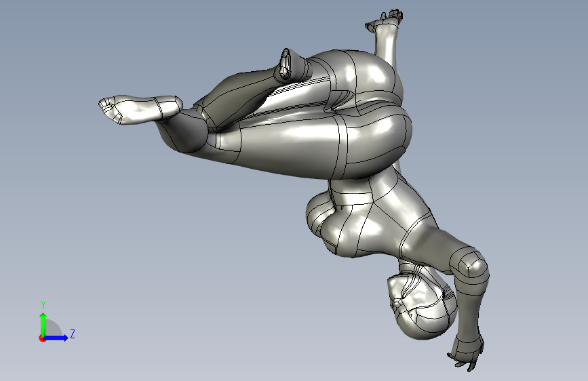Select the extended foot of the figure
Image resolution: width=588 pixels, height=381 pixels.
tap(140, 108)
